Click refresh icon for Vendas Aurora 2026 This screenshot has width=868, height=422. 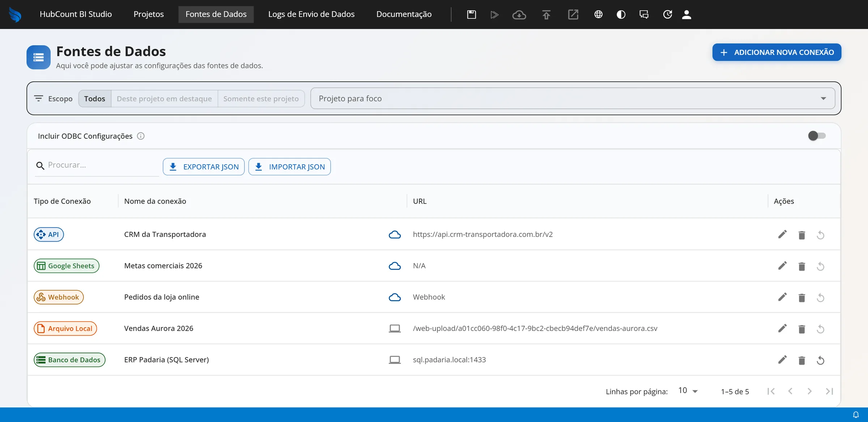(821, 329)
